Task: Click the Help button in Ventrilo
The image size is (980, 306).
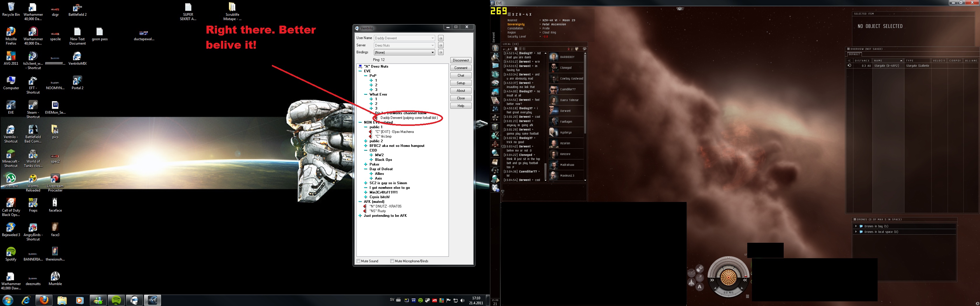Action: [461, 106]
